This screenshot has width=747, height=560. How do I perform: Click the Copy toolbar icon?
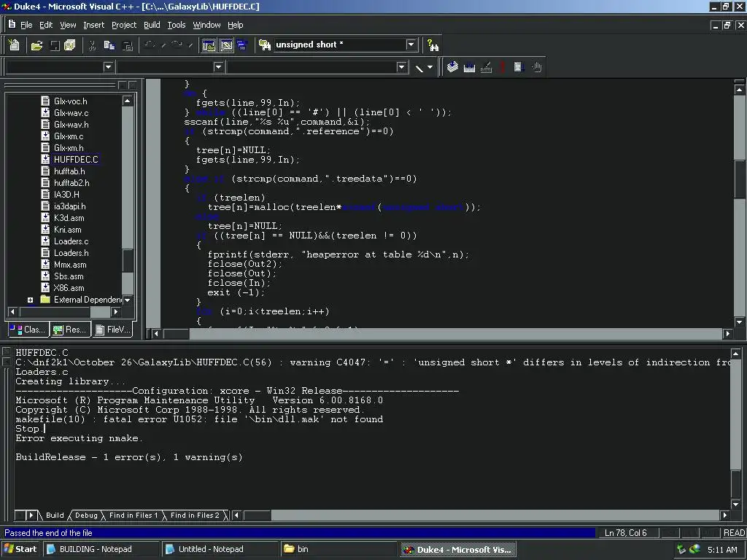(x=109, y=45)
